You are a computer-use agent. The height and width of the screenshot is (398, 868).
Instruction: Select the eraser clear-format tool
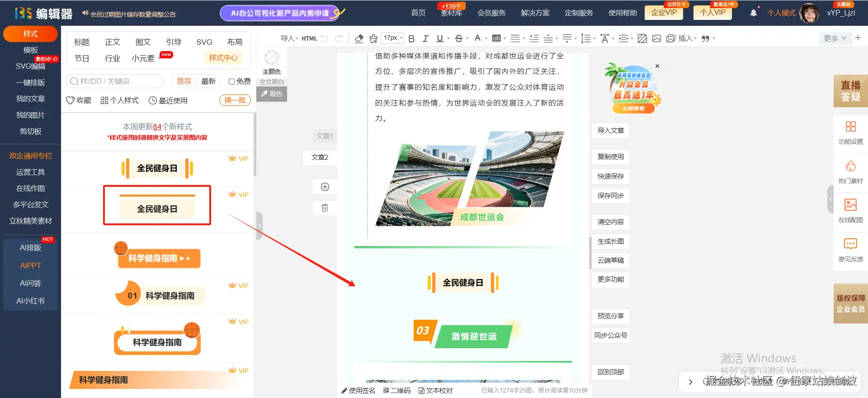[359, 38]
